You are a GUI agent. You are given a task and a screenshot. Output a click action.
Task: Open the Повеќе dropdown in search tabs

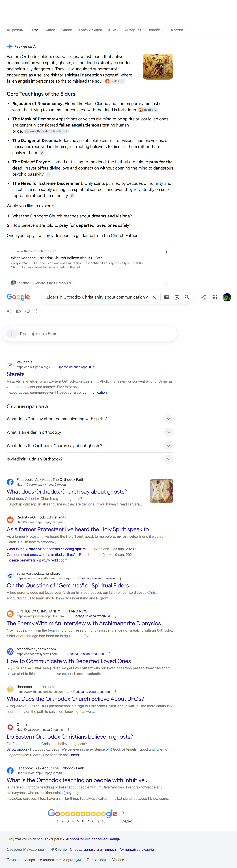(156, 30)
